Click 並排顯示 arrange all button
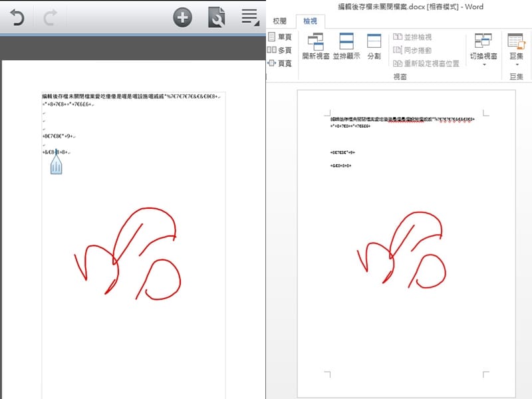532x399 pixels. coord(346,46)
